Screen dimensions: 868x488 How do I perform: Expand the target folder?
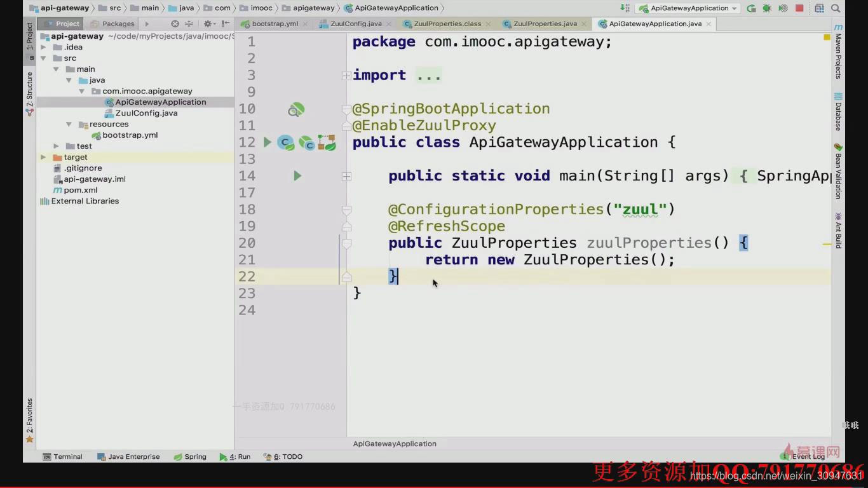(43, 157)
